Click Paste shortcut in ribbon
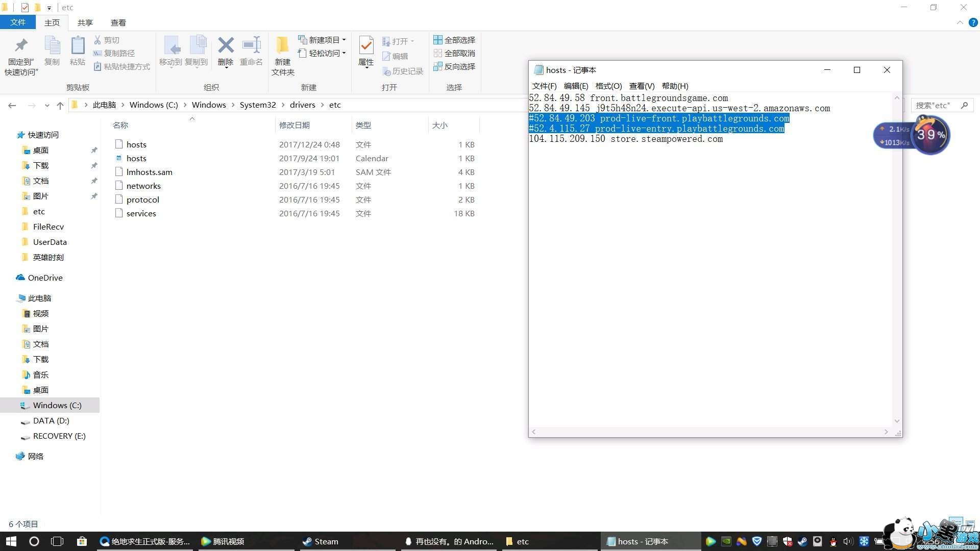 click(x=122, y=66)
